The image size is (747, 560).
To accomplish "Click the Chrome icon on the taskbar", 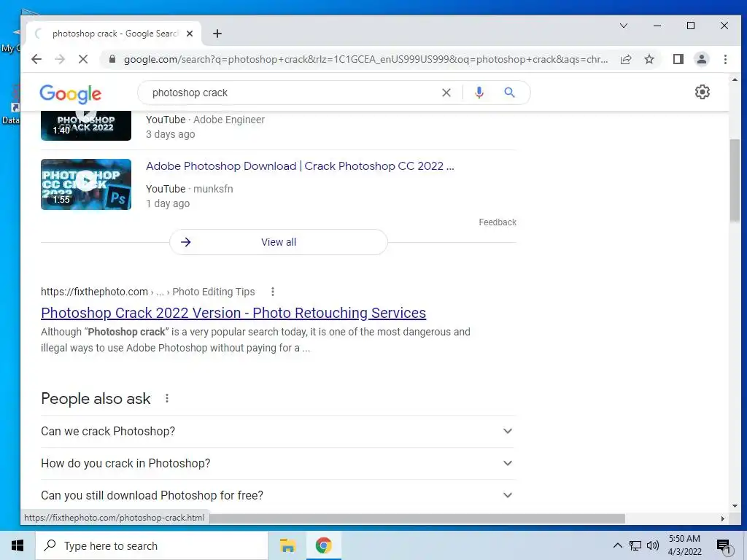I will click(x=323, y=545).
